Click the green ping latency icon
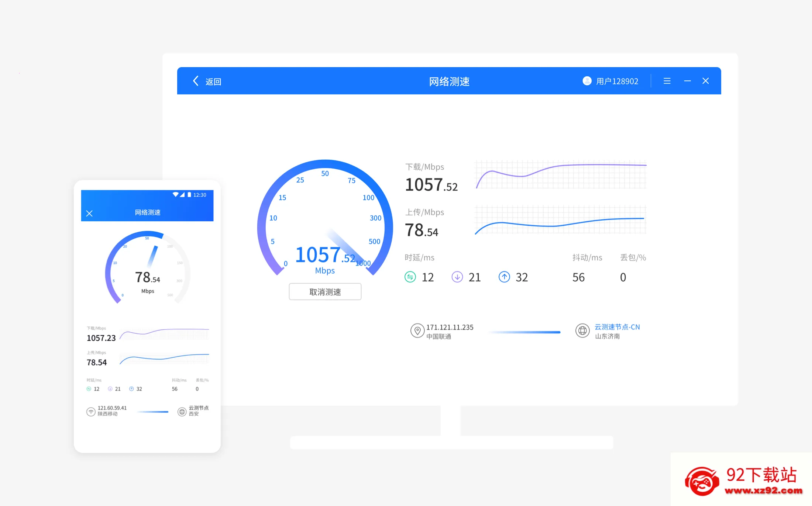812x506 pixels. [410, 277]
